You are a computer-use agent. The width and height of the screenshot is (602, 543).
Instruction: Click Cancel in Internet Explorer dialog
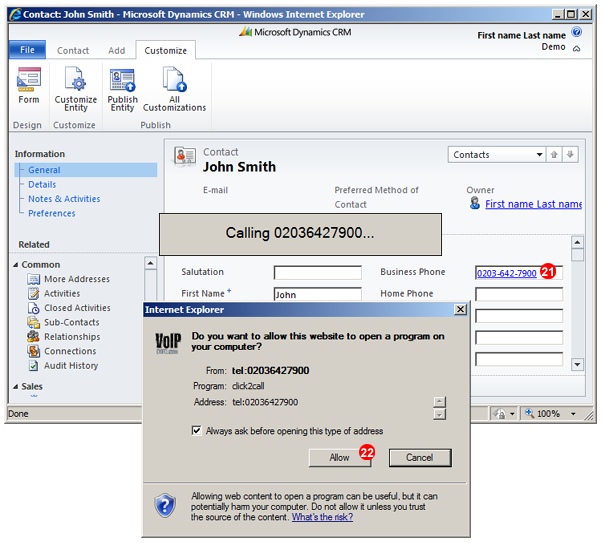419,457
